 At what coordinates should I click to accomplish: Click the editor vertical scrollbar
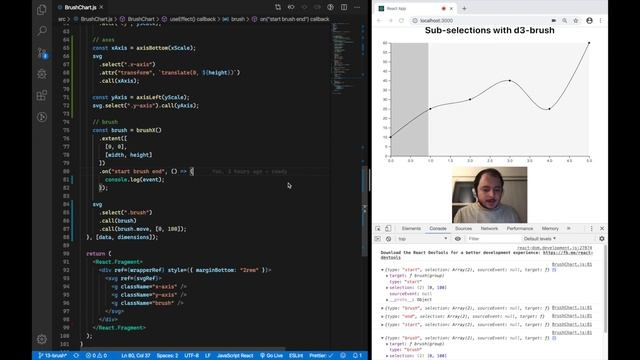coord(364,210)
